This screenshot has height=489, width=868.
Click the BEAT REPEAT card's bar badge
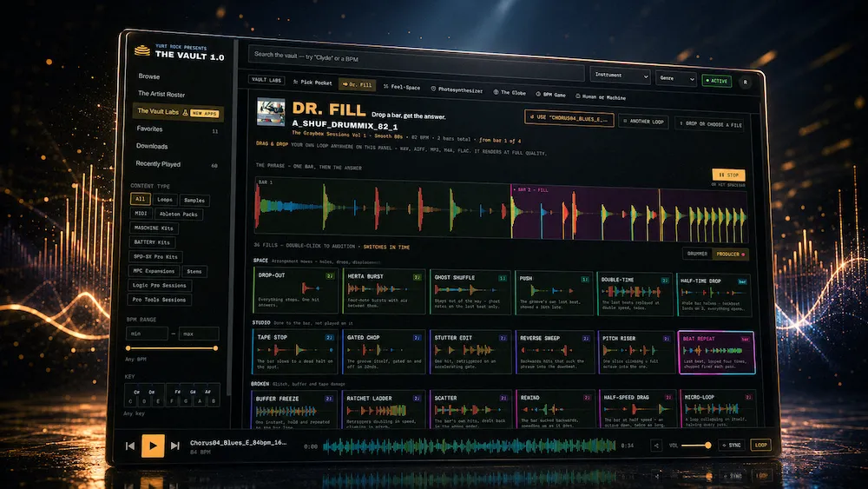745,339
